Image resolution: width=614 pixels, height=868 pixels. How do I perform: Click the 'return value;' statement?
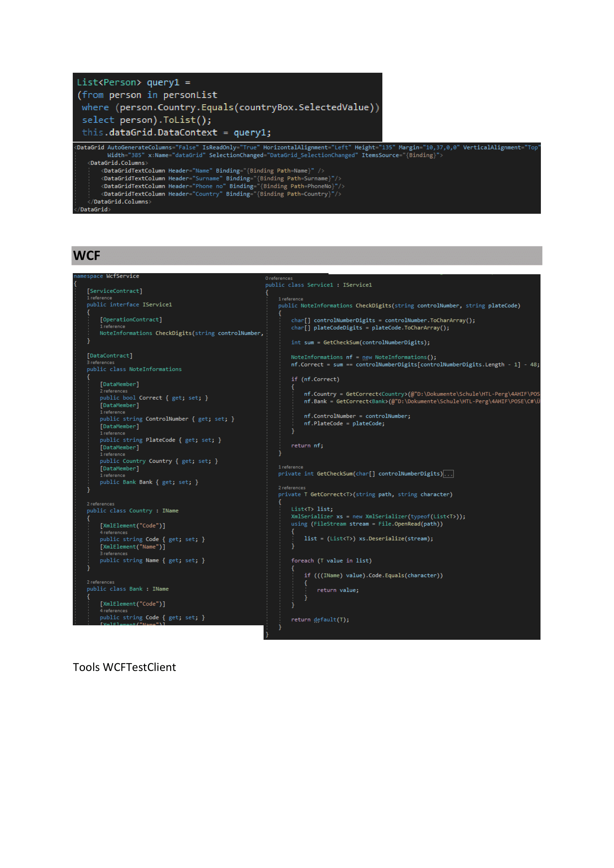tap(338, 590)
